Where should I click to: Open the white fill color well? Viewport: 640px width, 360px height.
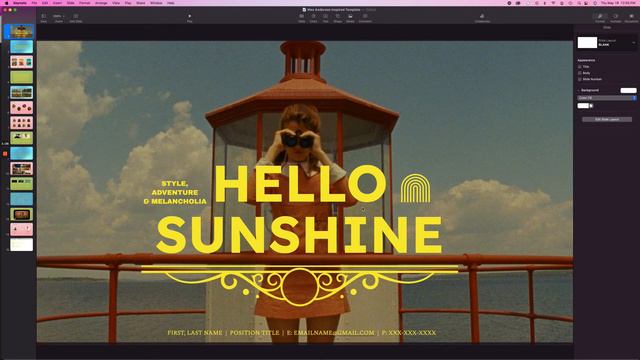[x=583, y=106]
